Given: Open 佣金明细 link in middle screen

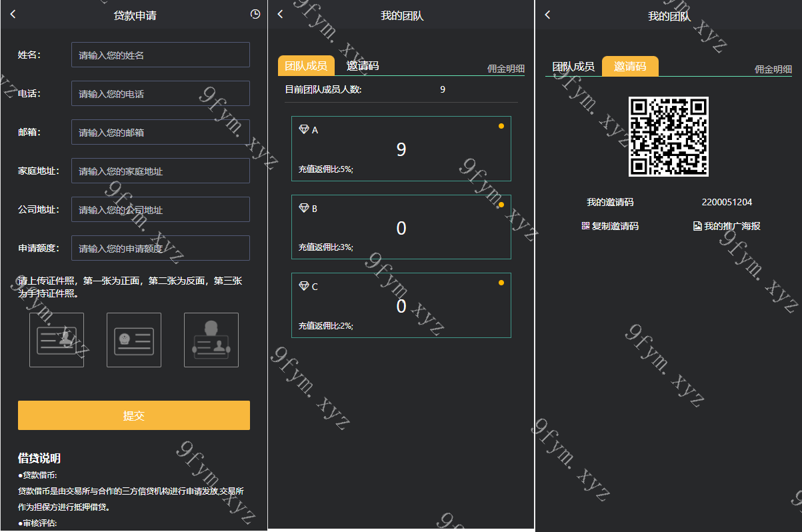Looking at the screenshot, I should (506, 69).
